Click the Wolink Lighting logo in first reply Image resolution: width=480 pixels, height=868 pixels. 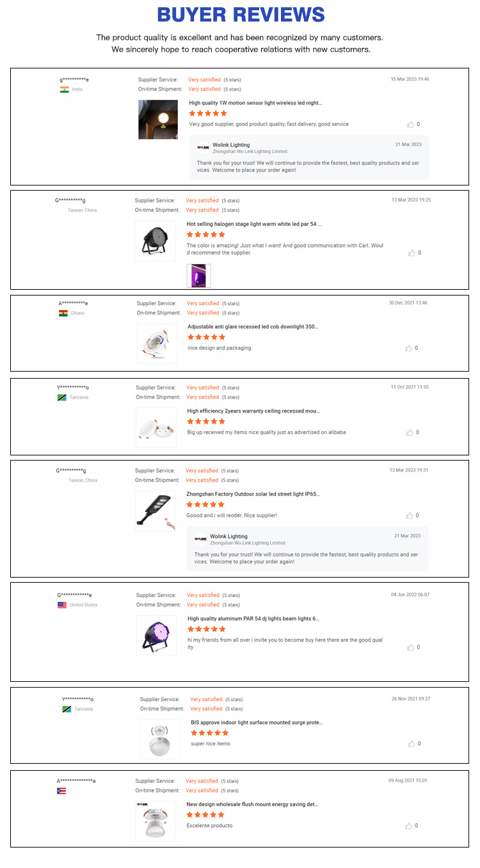point(204,148)
